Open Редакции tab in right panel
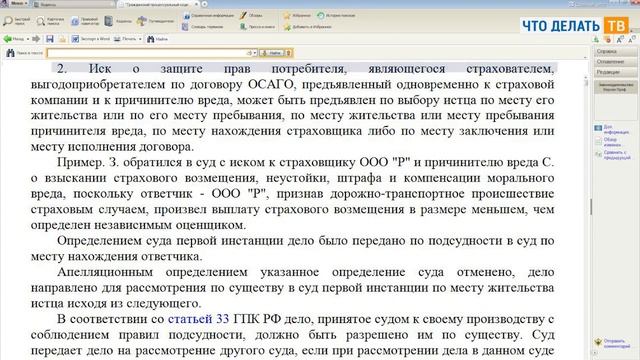The image size is (640, 360). (616, 72)
